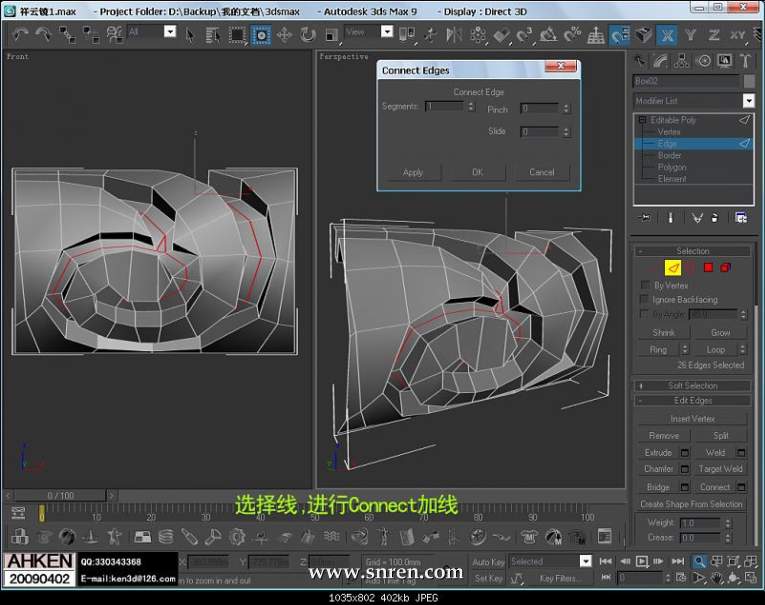Activate the Select Object arrow tool
765x605 pixels.
pyautogui.click(x=190, y=34)
